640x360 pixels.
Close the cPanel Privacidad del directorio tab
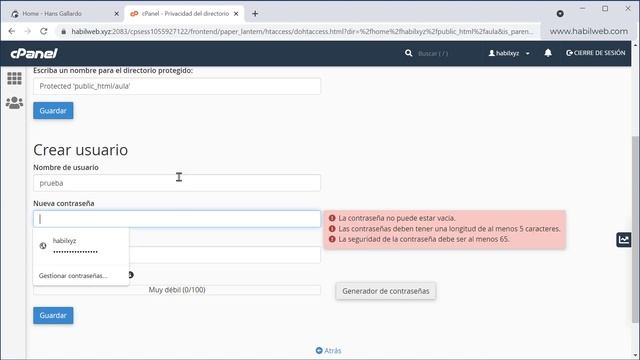[x=236, y=13]
